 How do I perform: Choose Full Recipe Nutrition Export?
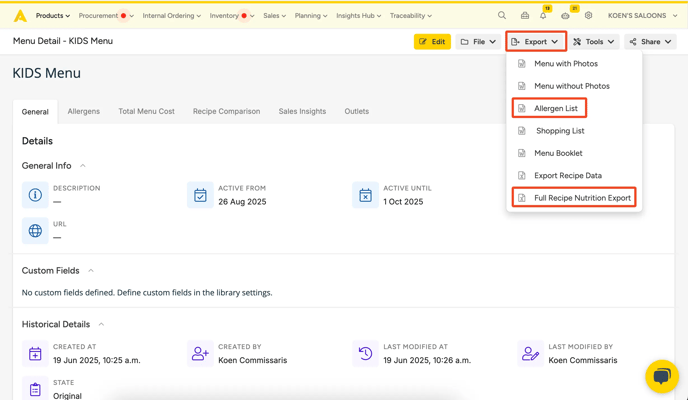pos(581,198)
